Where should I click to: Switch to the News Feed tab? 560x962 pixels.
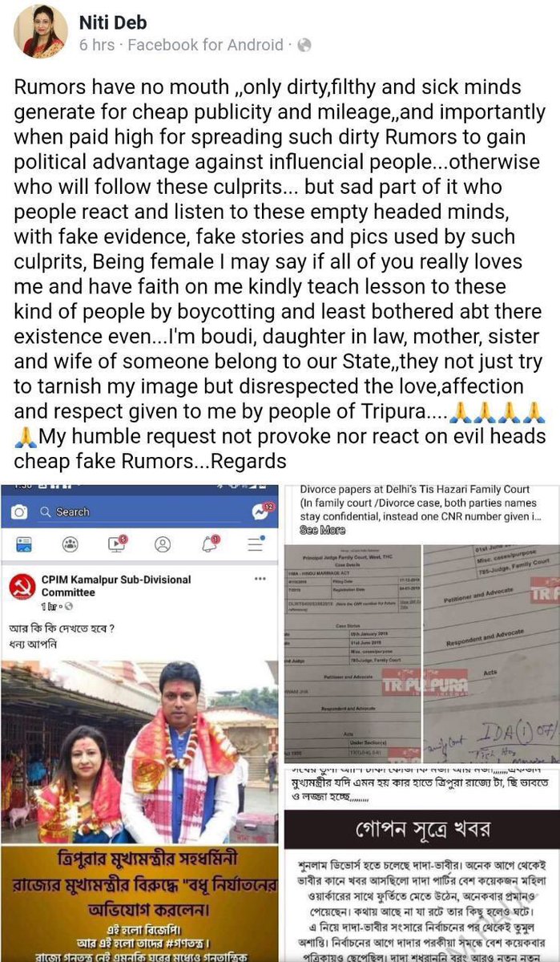[x=23, y=544]
